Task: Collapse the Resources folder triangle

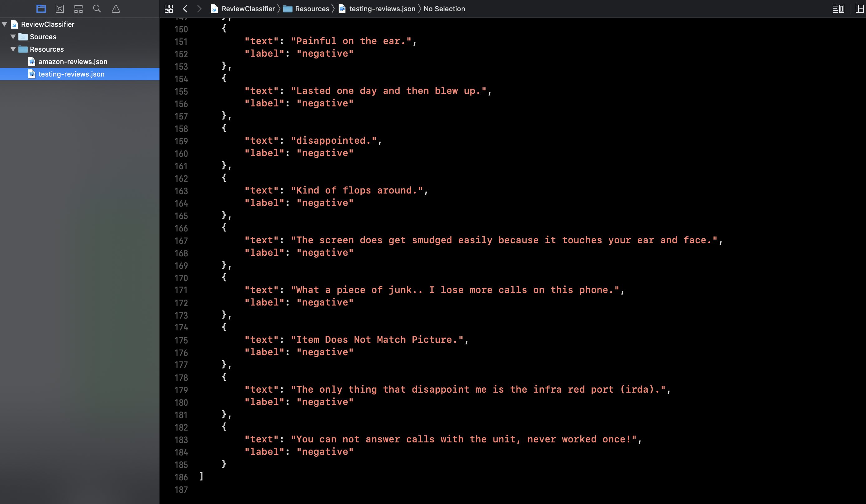Action: pyautogui.click(x=13, y=49)
